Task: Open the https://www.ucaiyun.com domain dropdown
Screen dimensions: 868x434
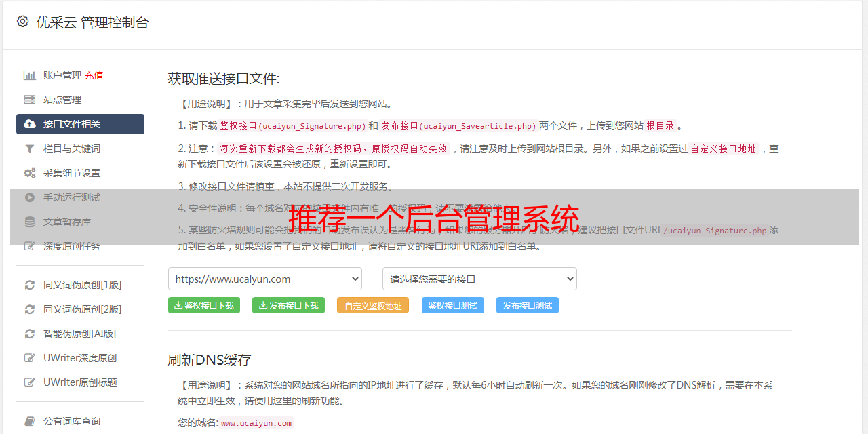Action: pyautogui.click(x=265, y=279)
